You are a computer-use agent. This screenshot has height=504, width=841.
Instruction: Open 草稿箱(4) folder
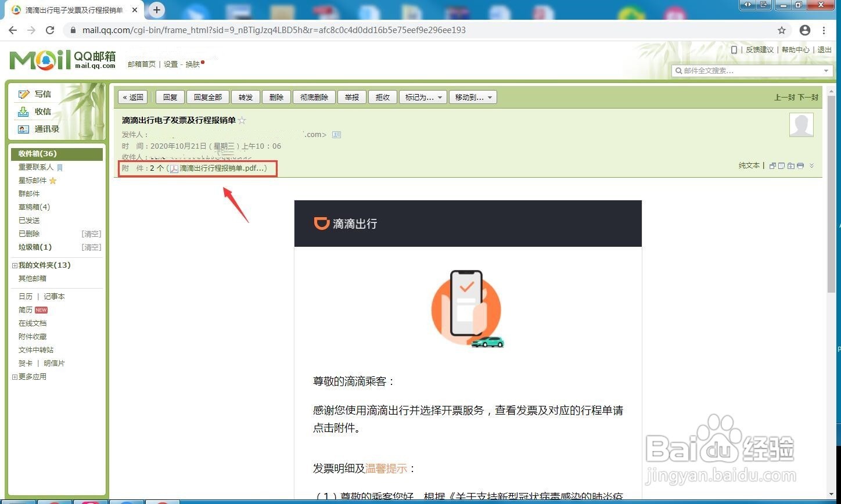34,207
